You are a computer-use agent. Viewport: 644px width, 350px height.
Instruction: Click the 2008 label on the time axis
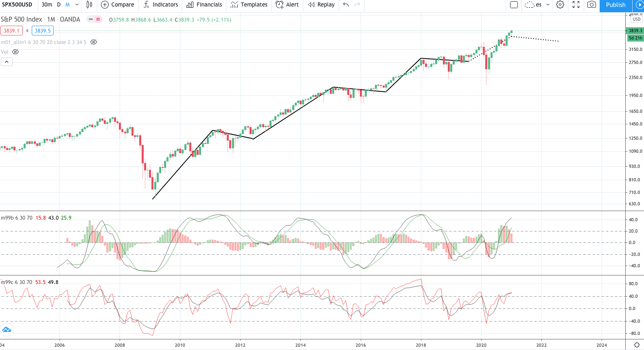click(x=120, y=345)
